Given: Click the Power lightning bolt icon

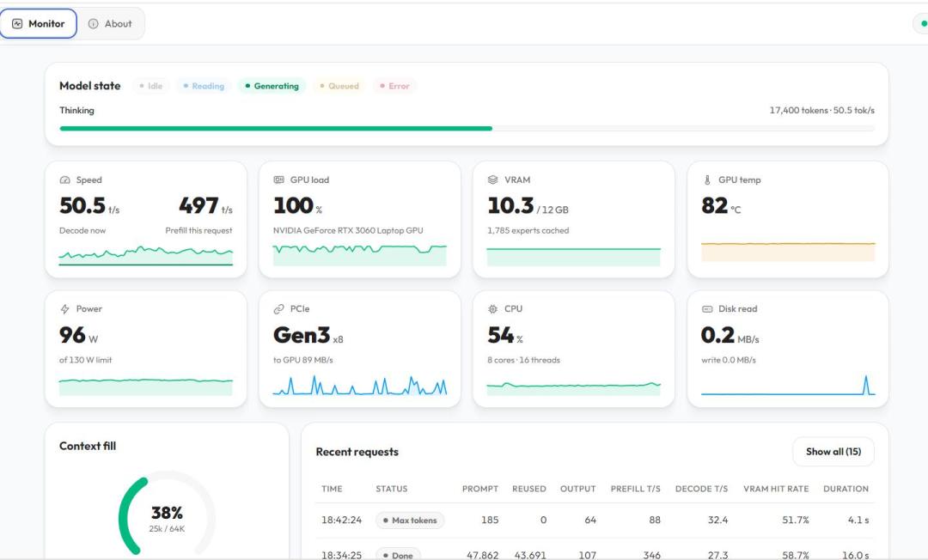Looking at the screenshot, I should coord(65,308).
